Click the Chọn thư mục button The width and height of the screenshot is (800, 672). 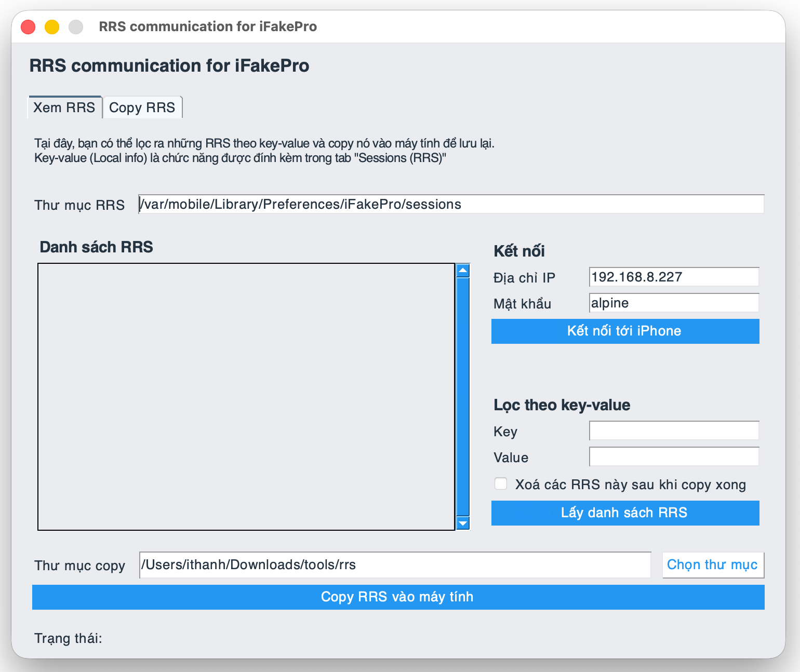(713, 565)
